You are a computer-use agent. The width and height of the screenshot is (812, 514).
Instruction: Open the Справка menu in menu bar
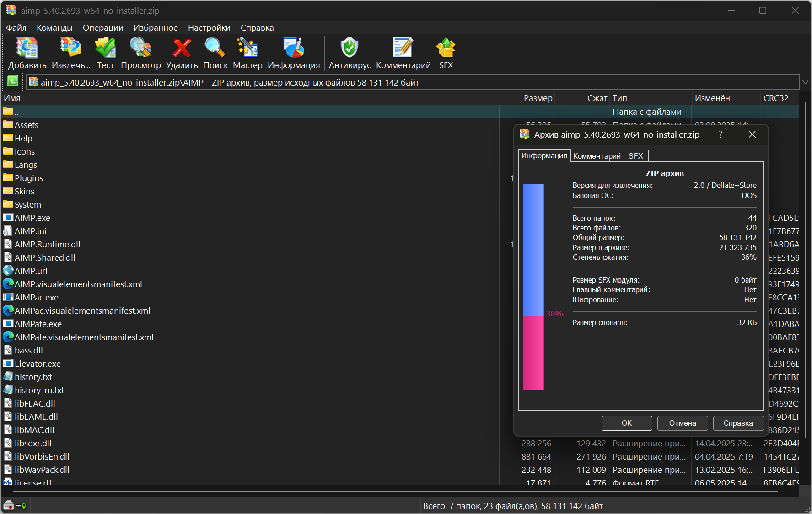point(257,27)
